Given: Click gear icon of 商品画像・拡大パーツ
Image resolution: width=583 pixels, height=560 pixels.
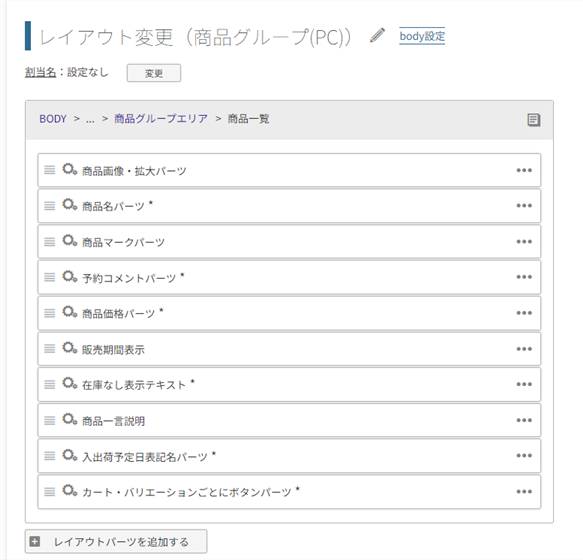Looking at the screenshot, I should click(69, 169).
